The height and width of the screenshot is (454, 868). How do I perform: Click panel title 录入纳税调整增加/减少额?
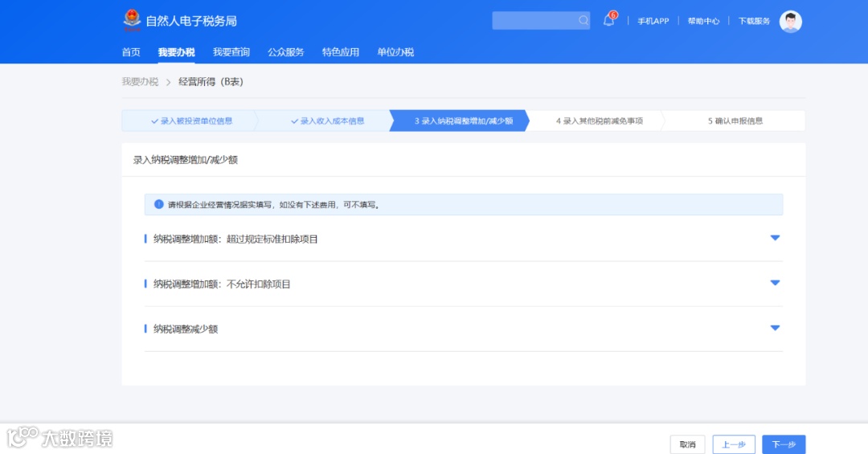(186, 160)
